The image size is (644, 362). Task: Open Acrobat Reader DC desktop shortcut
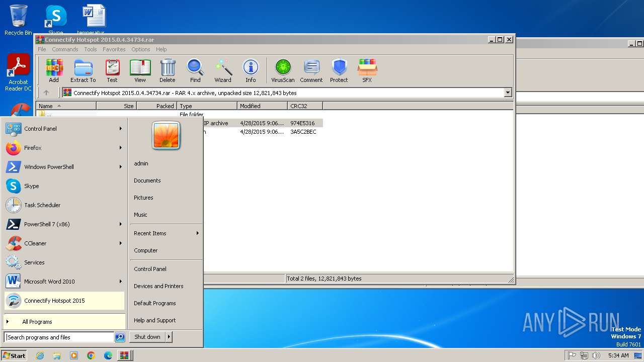coord(19,73)
